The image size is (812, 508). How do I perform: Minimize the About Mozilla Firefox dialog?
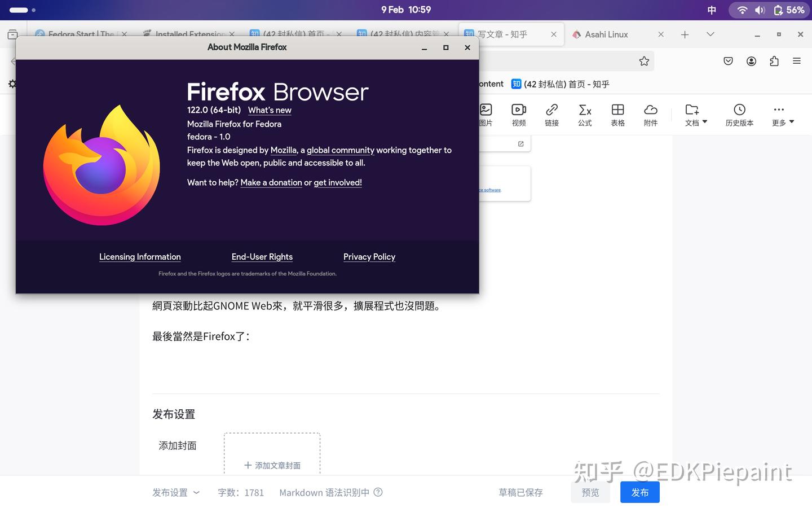425,48
